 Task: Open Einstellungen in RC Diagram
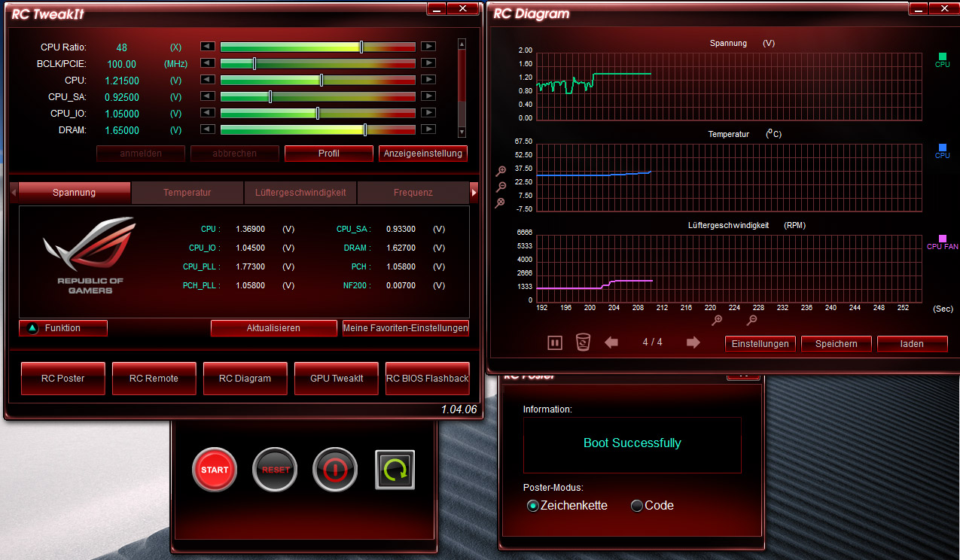[x=760, y=344]
